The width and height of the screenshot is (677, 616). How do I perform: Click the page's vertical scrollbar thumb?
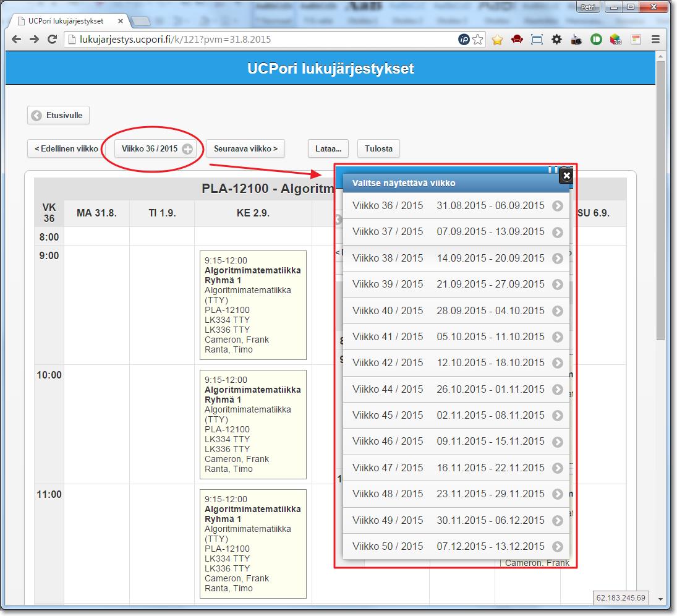[660, 201]
